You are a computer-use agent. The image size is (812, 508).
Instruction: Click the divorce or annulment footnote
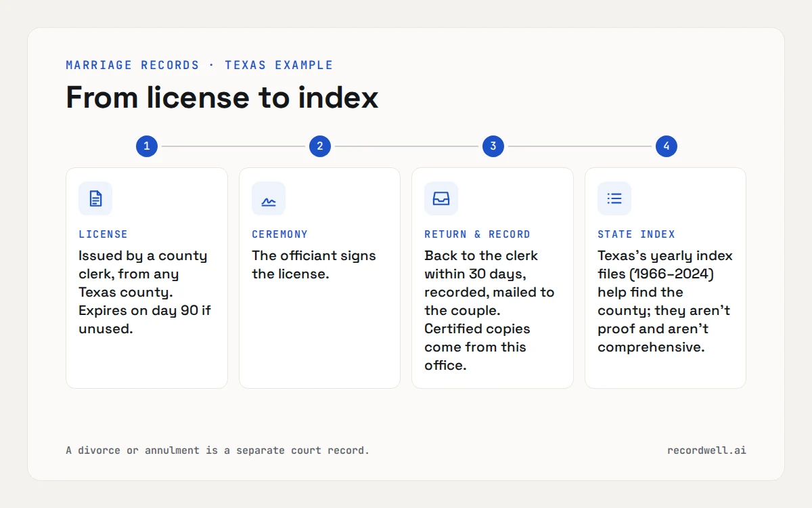click(218, 450)
